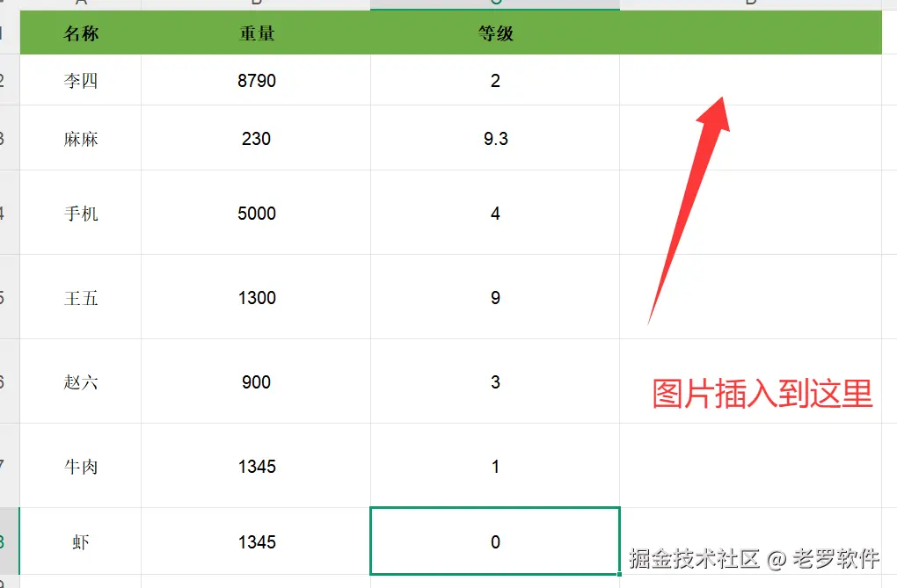
Task: Click the weight cell 8790
Action: coord(256,80)
